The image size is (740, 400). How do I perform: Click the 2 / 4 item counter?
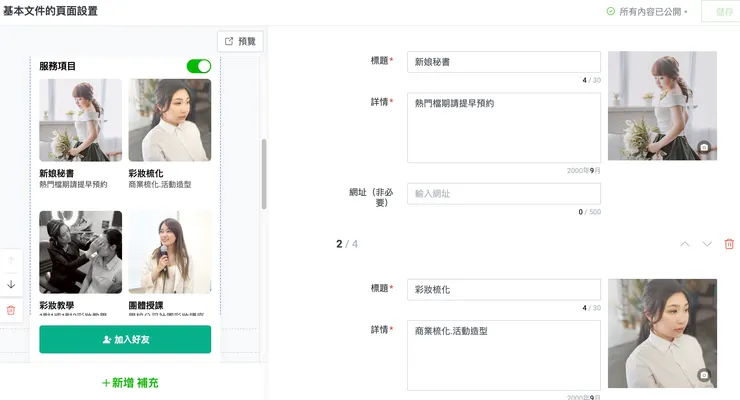[x=347, y=244]
